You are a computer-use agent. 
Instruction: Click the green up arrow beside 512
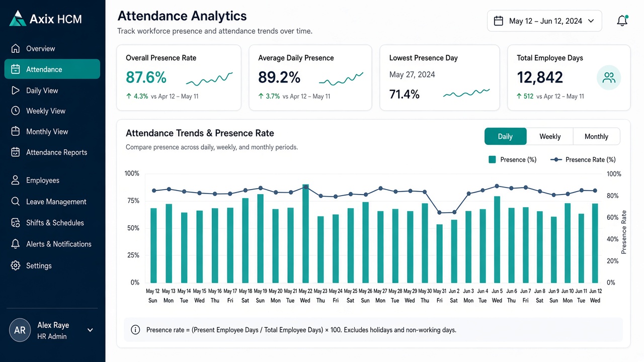point(520,96)
